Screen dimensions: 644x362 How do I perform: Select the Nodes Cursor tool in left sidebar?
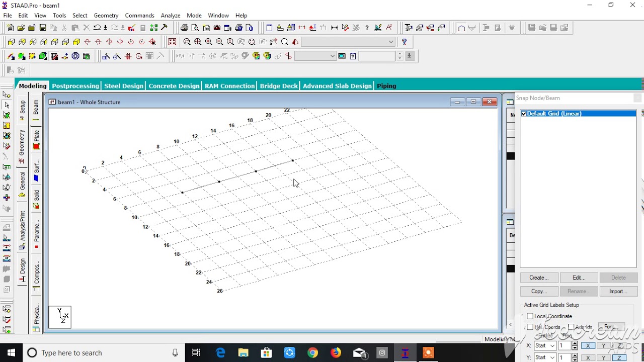(7, 95)
